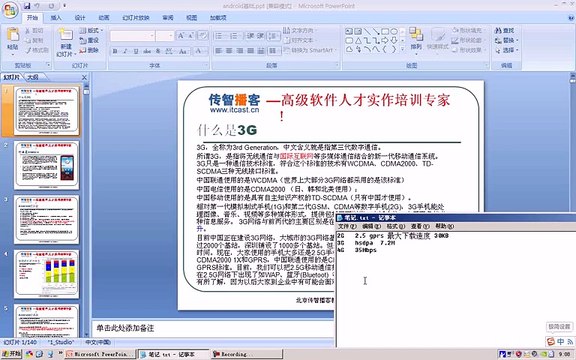Open 格式 menu in Notepad
This screenshot has width=576, height=360.
point(396,226)
